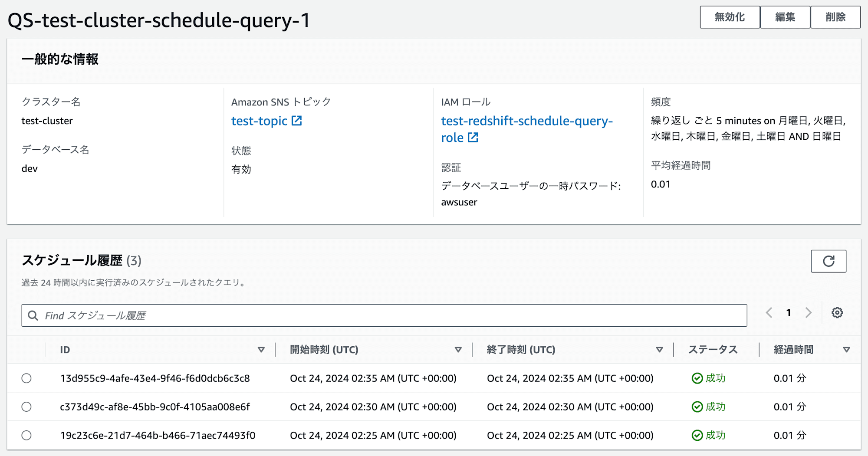
Task: Click success status icon for 02:25 AM row
Action: 697,436
